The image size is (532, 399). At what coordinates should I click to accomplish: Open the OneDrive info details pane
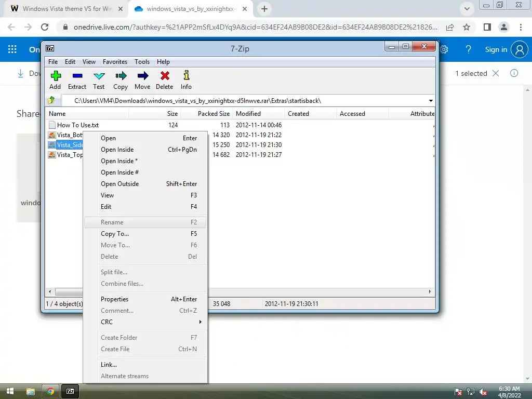coord(514,73)
